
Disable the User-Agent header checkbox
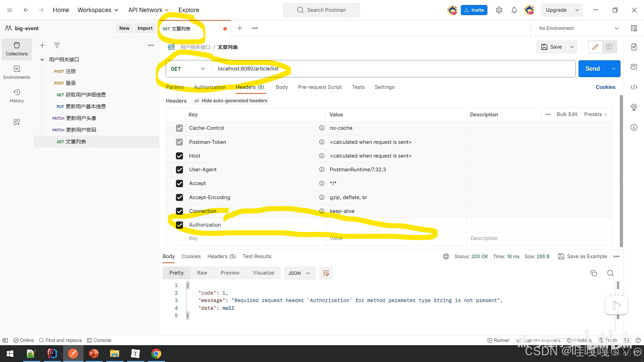[179, 170]
